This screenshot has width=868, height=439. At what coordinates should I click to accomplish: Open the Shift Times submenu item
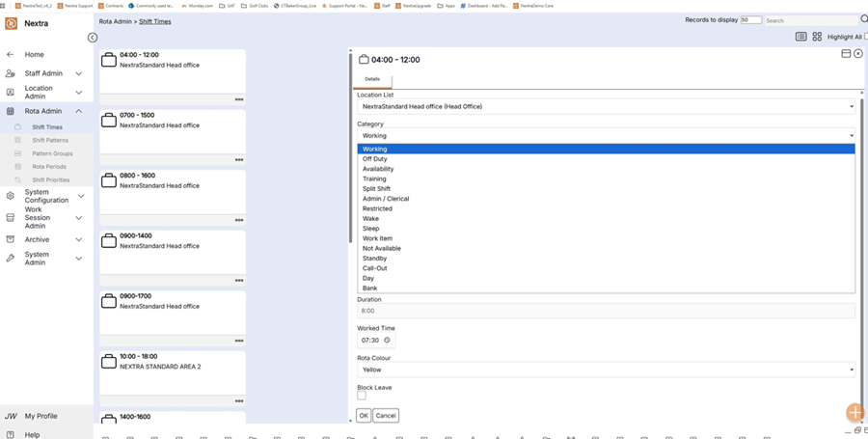pos(46,127)
